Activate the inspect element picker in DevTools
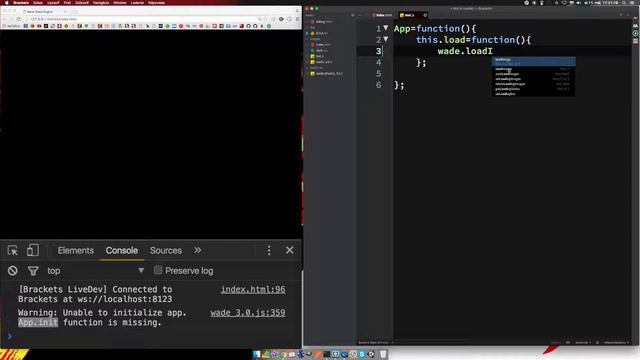The height and width of the screenshot is (360, 640). click(x=12, y=250)
